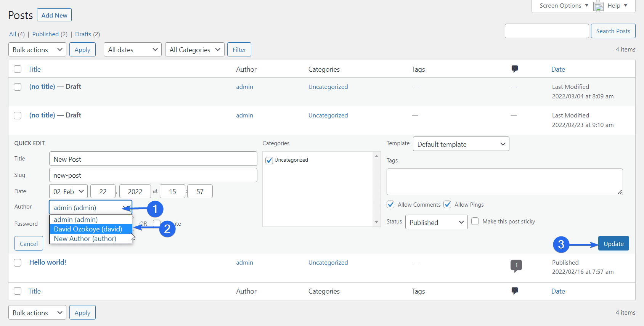Show All (4) posts

coord(17,34)
